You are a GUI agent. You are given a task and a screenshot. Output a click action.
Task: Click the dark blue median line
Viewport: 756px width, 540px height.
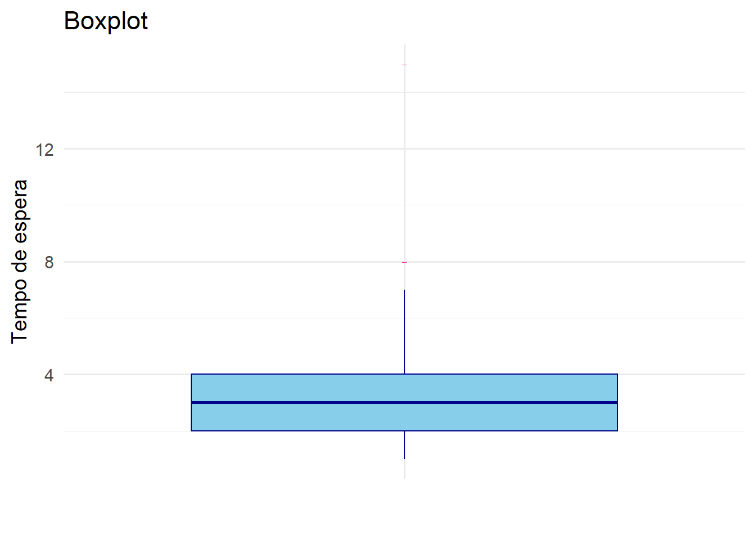pos(404,402)
